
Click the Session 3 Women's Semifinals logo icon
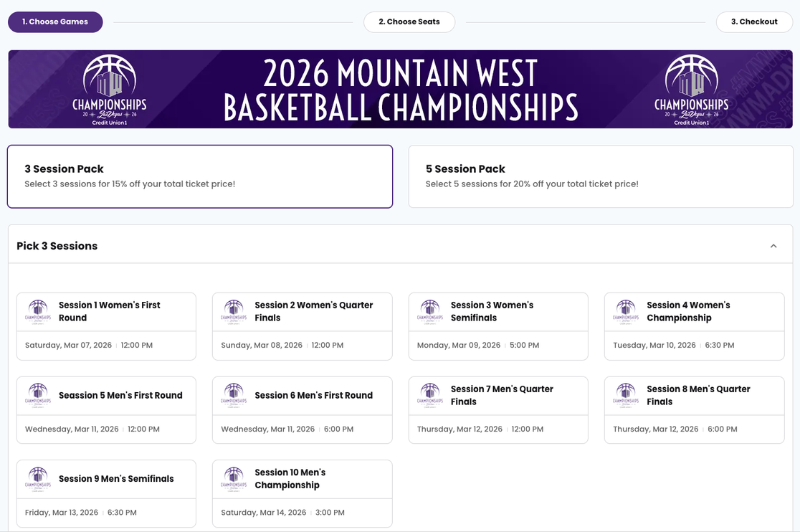(x=430, y=312)
